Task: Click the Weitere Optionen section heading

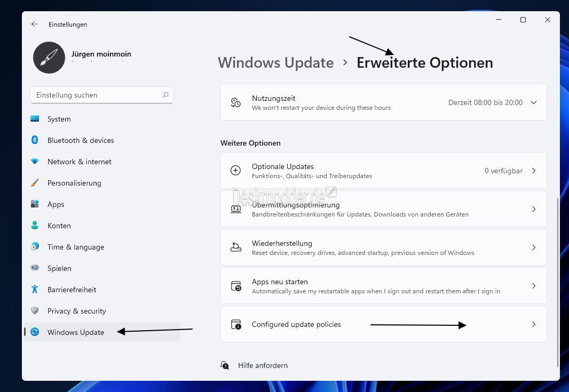Action: pos(250,143)
